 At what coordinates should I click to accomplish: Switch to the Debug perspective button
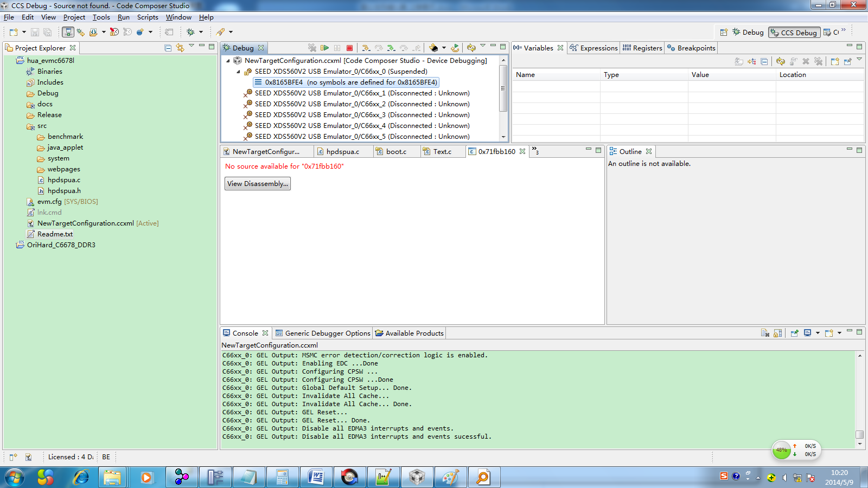(748, 33)
